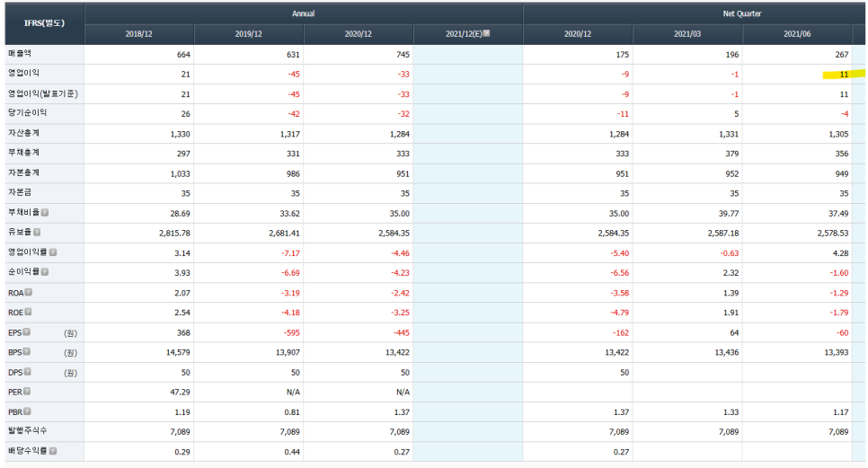Click the 267 revenue value for 2021/06

click(841, 54)
